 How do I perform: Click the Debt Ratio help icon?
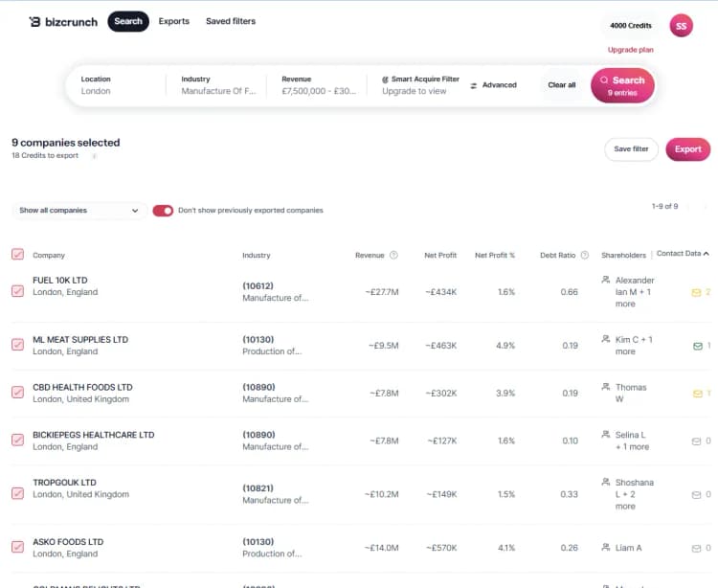pyautogui.click(x=584, y=255)
